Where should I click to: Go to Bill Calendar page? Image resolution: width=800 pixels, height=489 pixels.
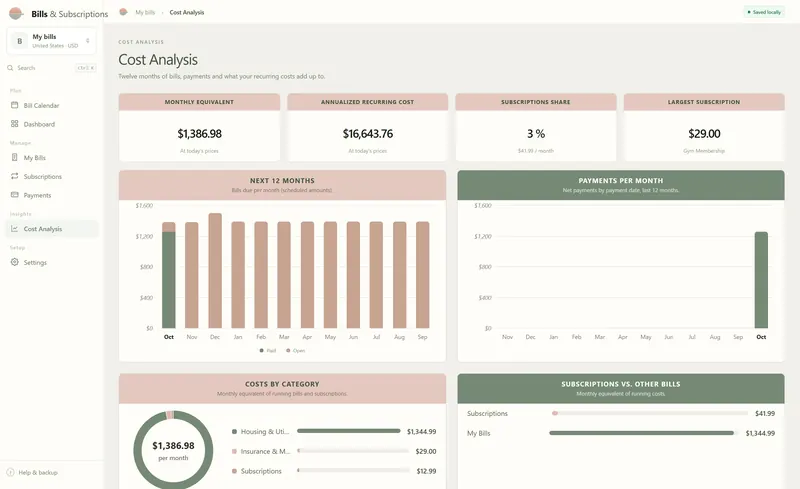52,105
